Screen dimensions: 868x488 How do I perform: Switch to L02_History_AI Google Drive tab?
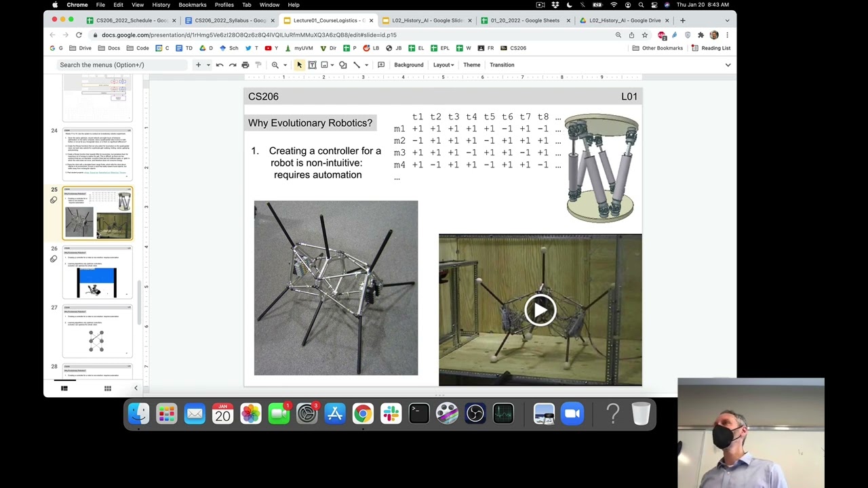coord(624,20)
